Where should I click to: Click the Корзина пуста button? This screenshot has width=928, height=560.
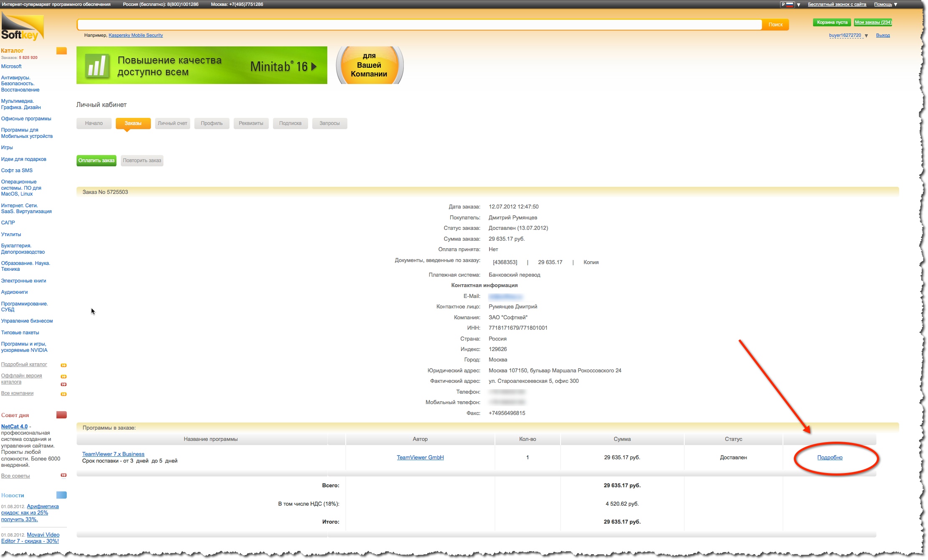(x=832, y=23)
